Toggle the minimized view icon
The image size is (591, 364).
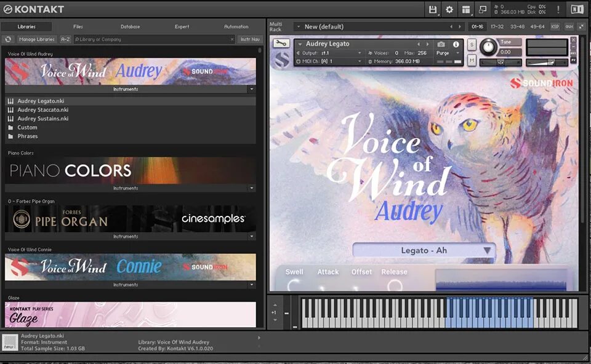pos(483,9)
